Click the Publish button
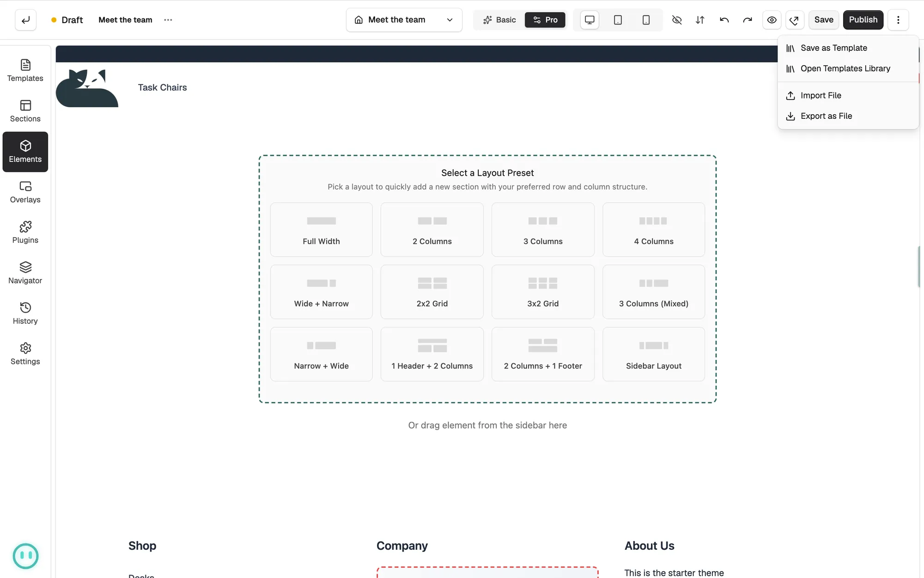 click(x=863, y=20)
